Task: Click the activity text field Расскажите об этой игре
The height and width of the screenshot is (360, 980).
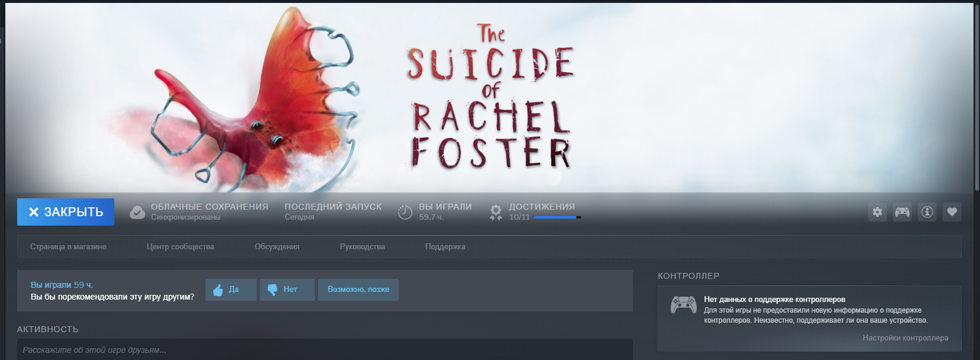Action: [x=325, y=349]
